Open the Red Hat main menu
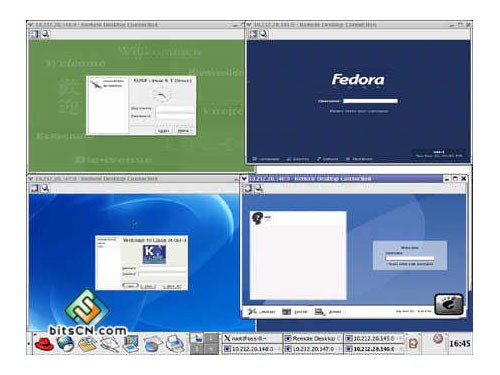The width and height of the screenshot is (500, 375). [44, 344]
